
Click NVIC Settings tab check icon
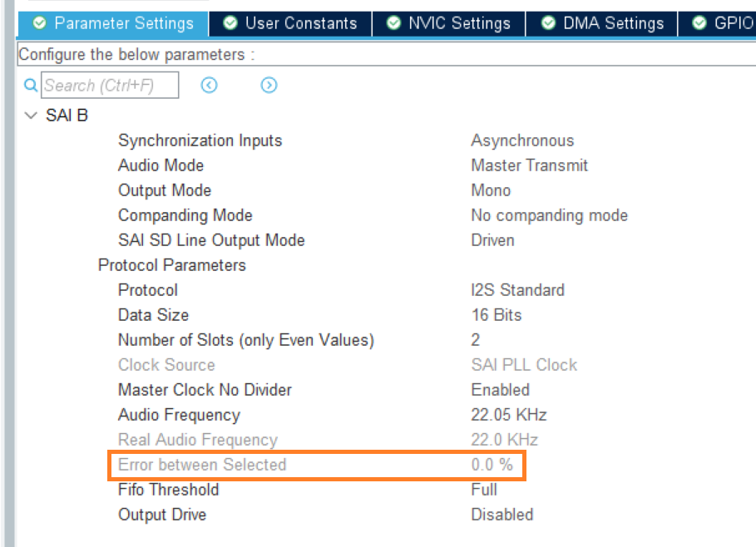(x=393, y=22)
